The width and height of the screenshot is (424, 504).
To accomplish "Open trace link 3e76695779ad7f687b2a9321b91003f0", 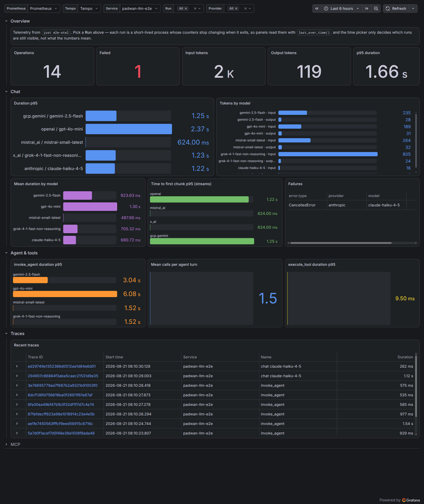I will (63, 385).
